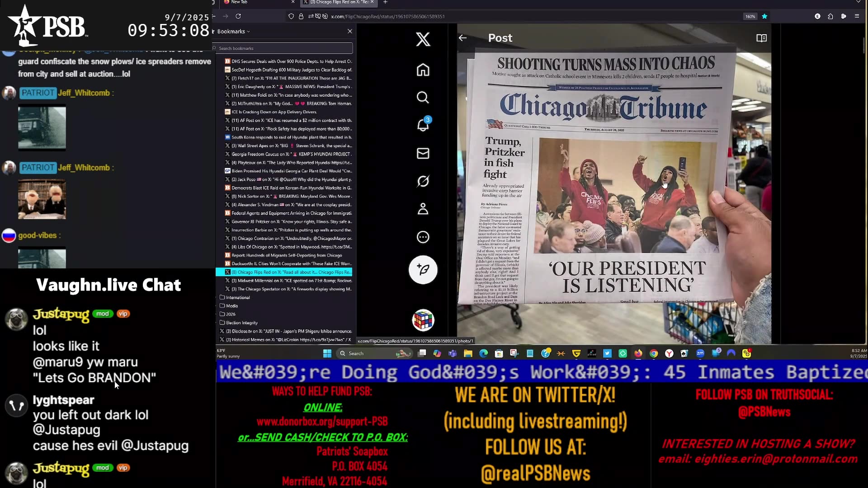Open list all tabs dropdown arrow
The width and height of the screenshot is (868, 488).
pos(858,2)
